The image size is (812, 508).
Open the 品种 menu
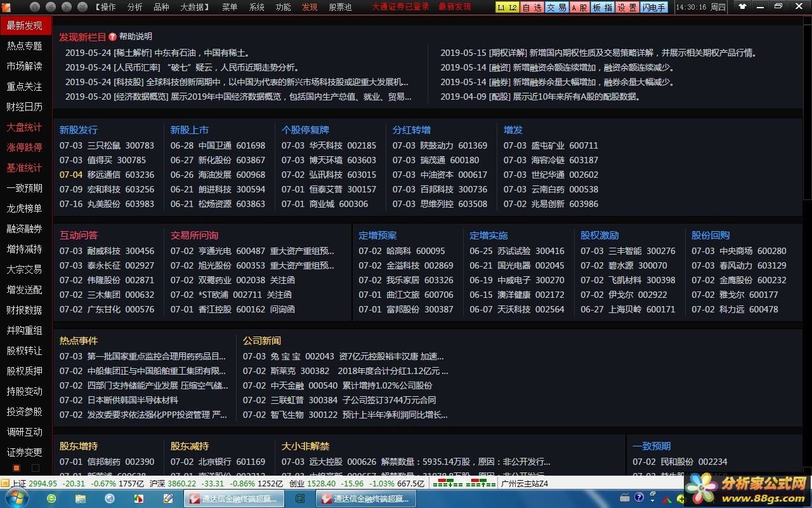coord(161,7)
